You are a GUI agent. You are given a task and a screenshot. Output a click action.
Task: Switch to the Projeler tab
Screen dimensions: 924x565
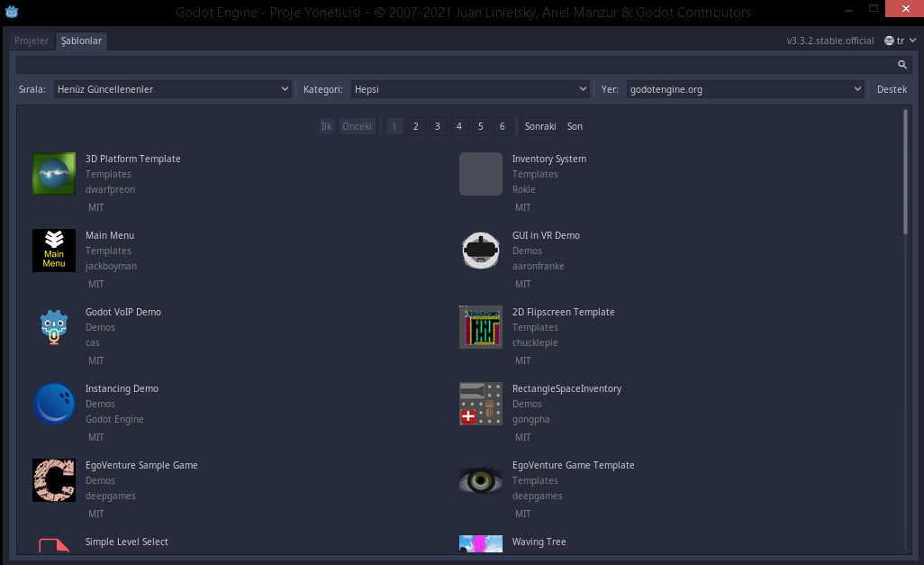tap(32, 41)
